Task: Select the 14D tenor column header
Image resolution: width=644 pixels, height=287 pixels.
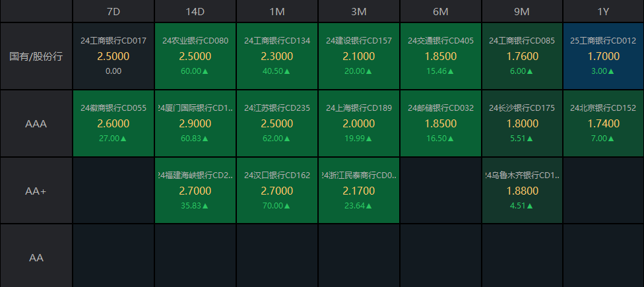Action: point(195,11)
